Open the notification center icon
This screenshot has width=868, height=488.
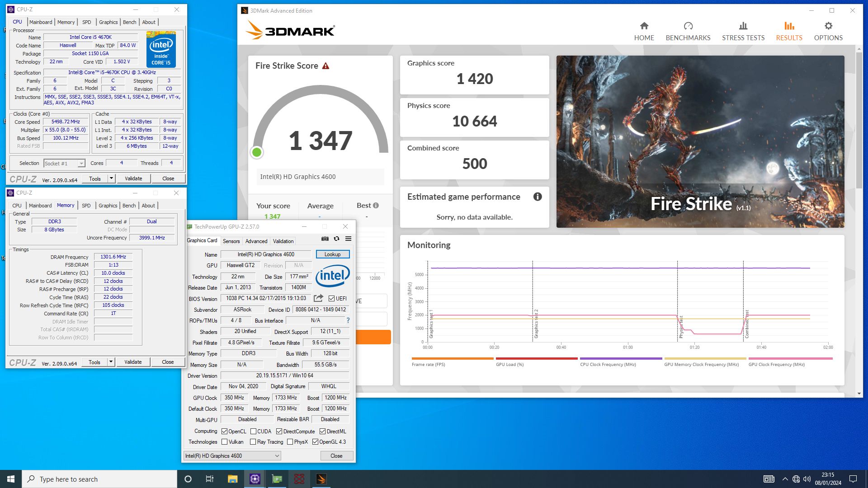pos(853,479)
